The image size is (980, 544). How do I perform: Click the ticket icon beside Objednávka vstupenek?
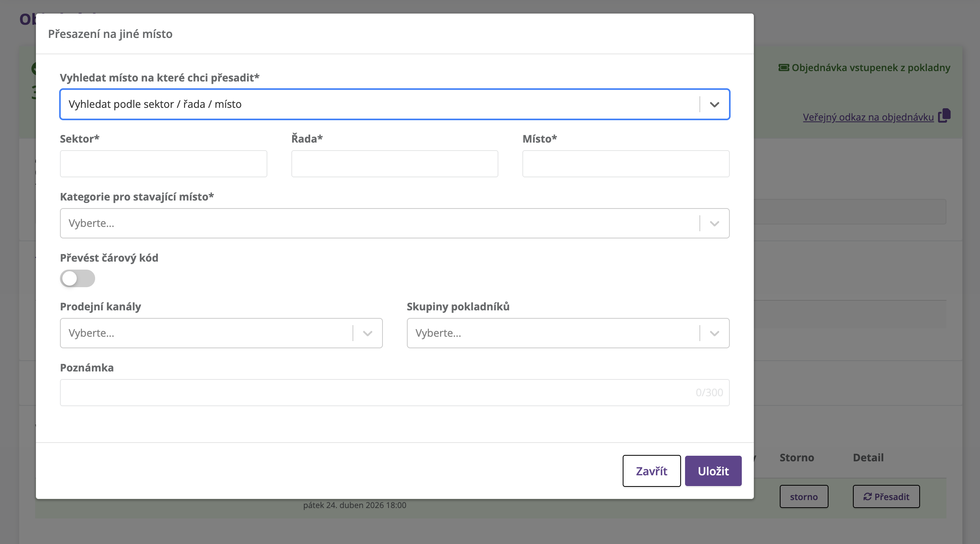(783, 68)
